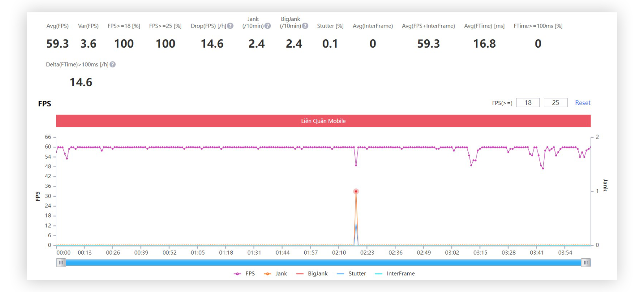Toggle the InterFrame series in the legend

[x=395, y=274]
